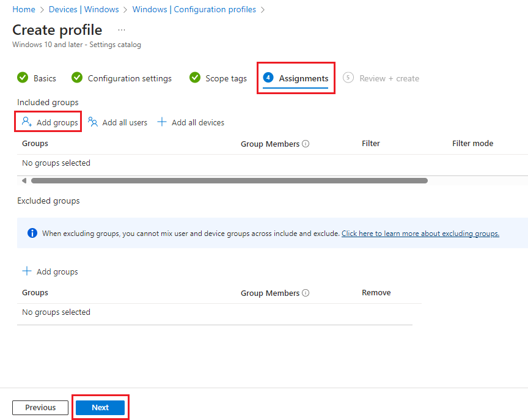Switch to the Basics tab
528x420 pixels.
45,78
